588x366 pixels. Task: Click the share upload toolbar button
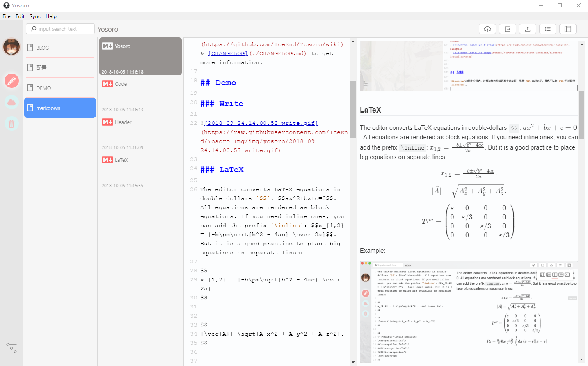click(528, 29)
